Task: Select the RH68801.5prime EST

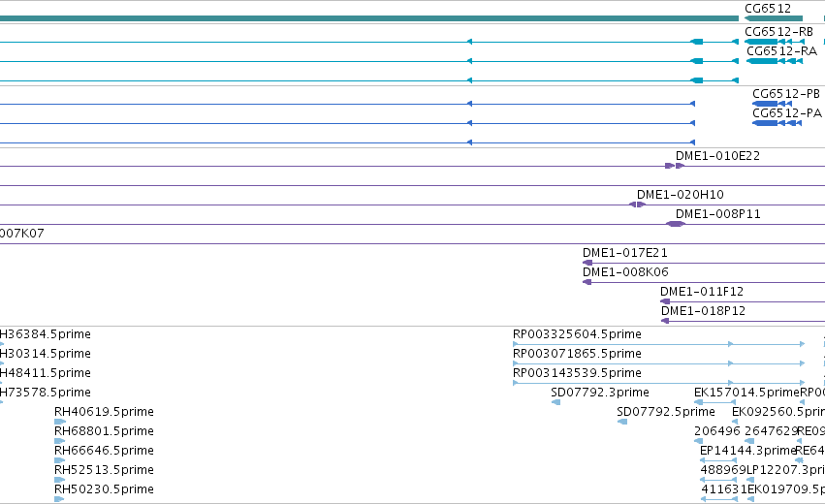Action: point(59,441)
